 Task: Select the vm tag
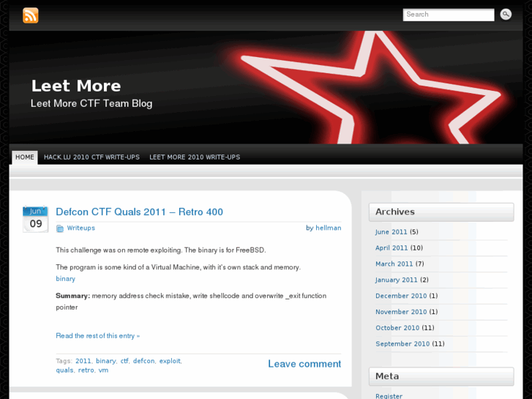pyautogui.click(x=103, y=370)
